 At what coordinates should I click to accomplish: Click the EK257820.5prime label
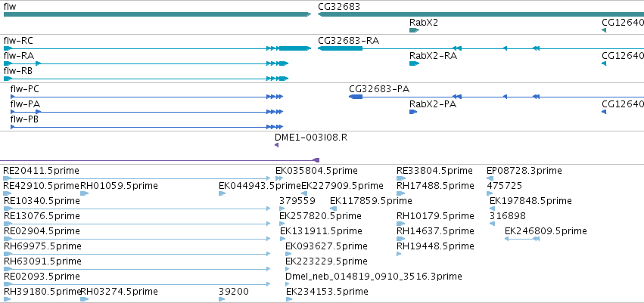tap(320, 215)
